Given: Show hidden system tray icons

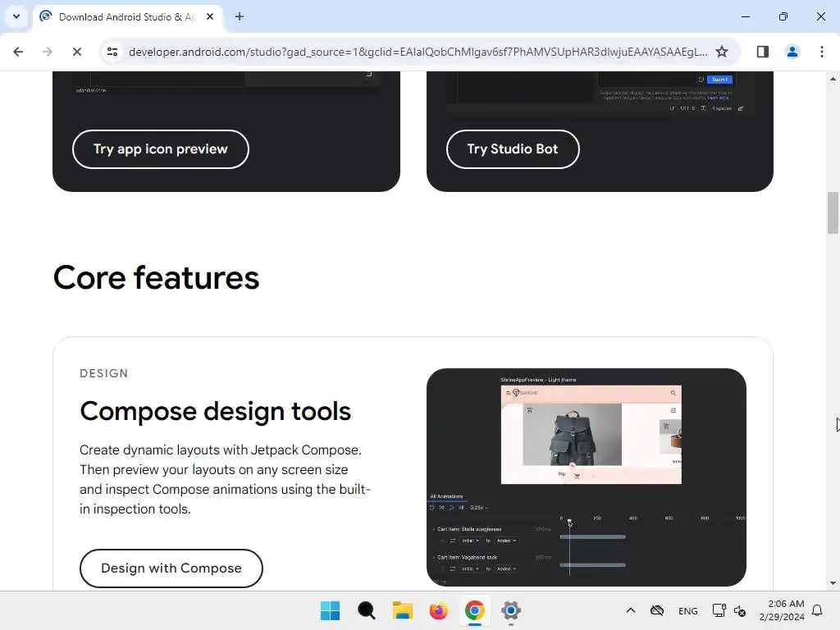Looking at the screenshot, I should [631, 610].
